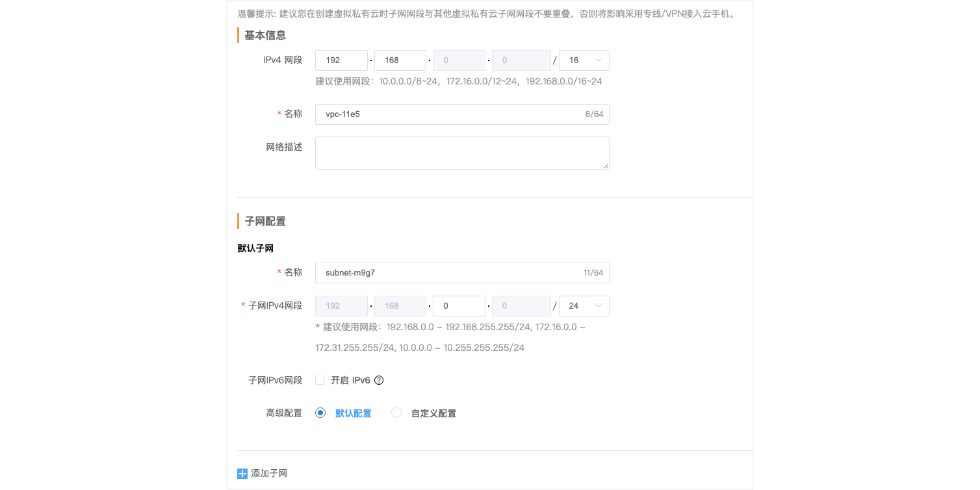
Task: Open the VPC prefix length /16 dropdown
Action: (x=584, y=60)
